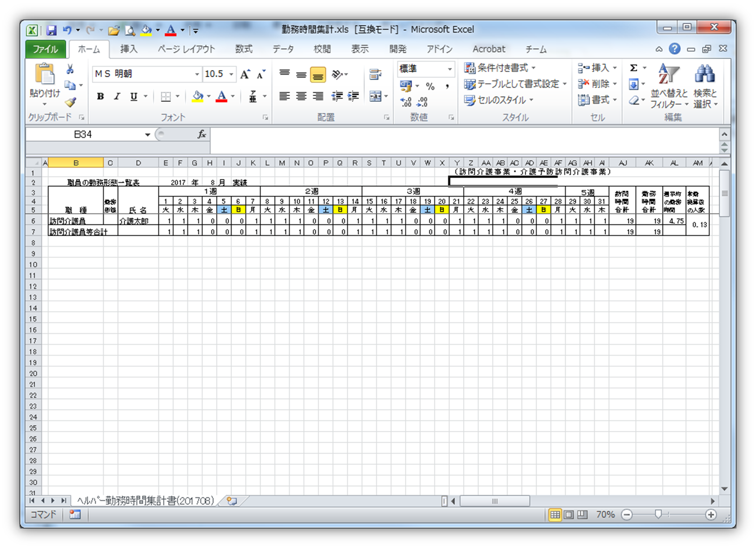Open Format as Table (テーブルとして書式設定) dropdown
Viewport: 756px width, 548px height.
(515, 84)
